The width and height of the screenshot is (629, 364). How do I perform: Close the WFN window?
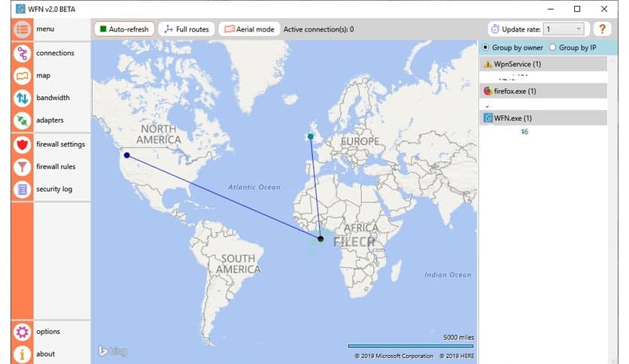click(x=604, y=9)
